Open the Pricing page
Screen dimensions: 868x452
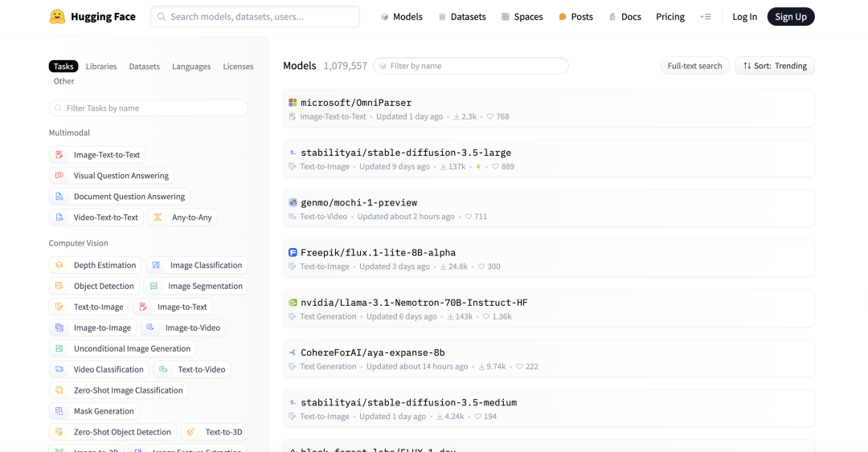click(669, 17)
